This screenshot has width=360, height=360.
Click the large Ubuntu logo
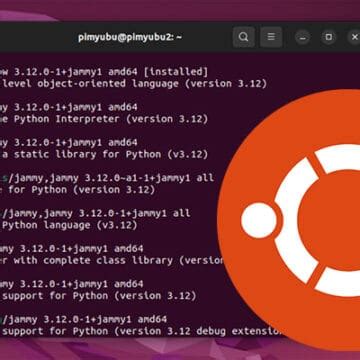tap(289, 220)
